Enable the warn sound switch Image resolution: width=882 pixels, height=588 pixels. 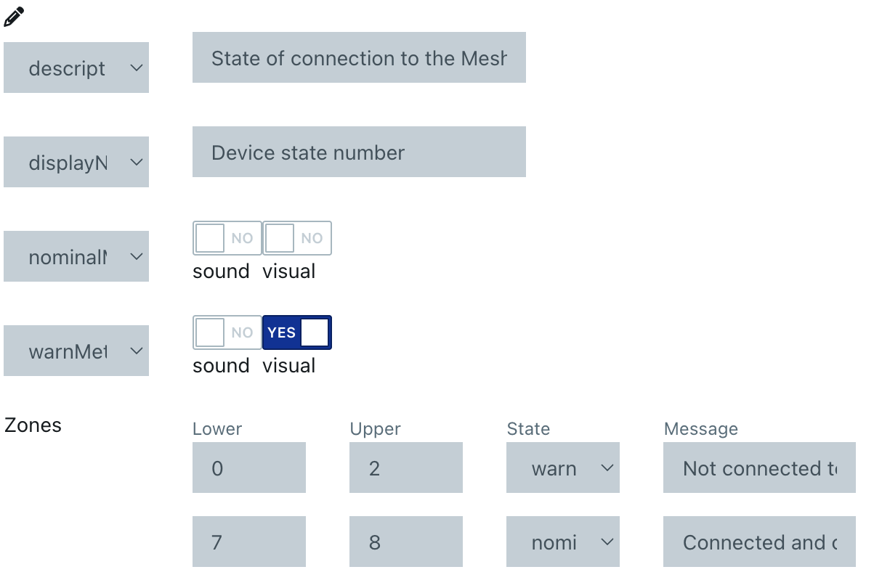[227, 332]
